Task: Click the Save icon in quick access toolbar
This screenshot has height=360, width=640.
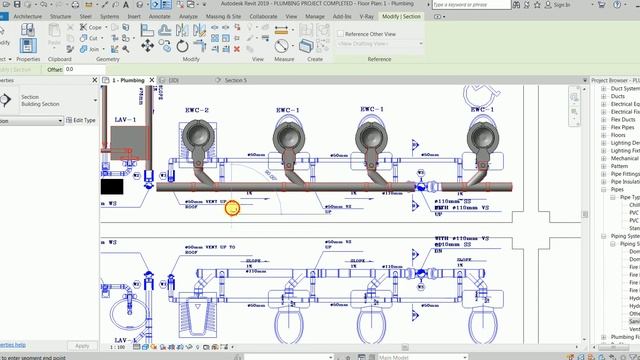Action: tap(17, 4)
